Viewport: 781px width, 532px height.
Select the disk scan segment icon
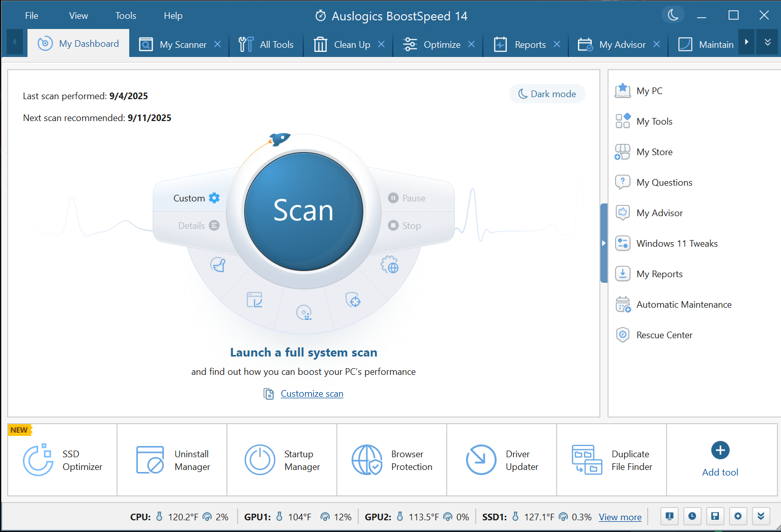(x=304, y=312)
